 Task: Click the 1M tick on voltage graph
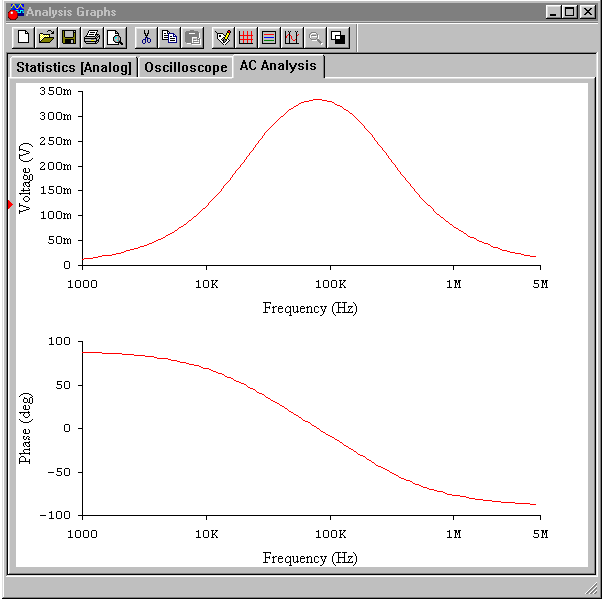pyautogui.click(x=454, y=284)
